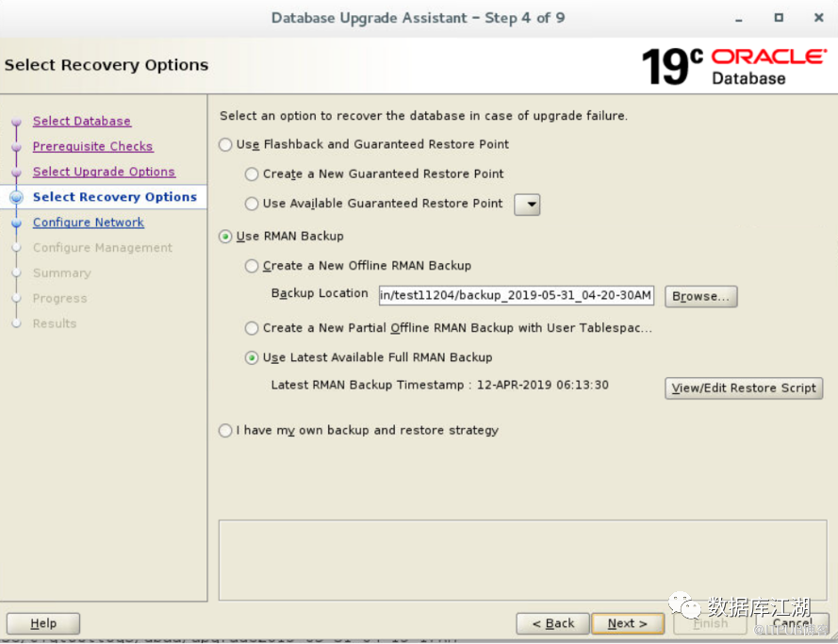The width and height of the screenshot is (838, 644).
Task: Click the Browse... button
Action: coord(700,296)
